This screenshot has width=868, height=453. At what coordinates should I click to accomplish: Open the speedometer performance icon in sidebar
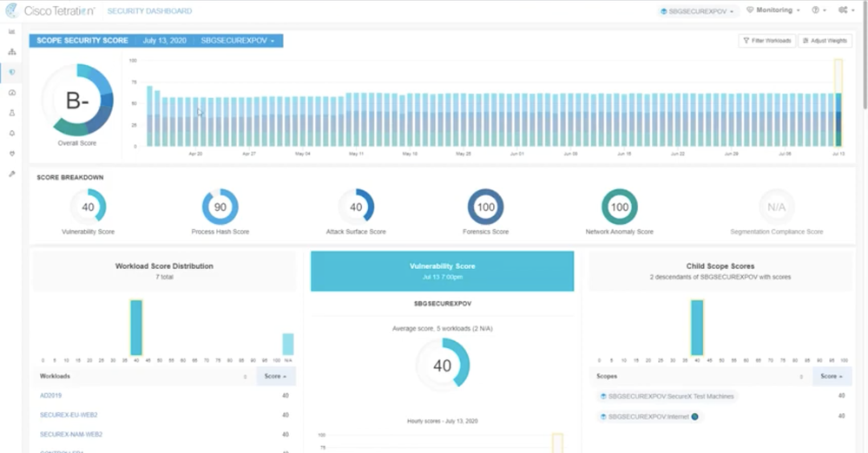11,93
